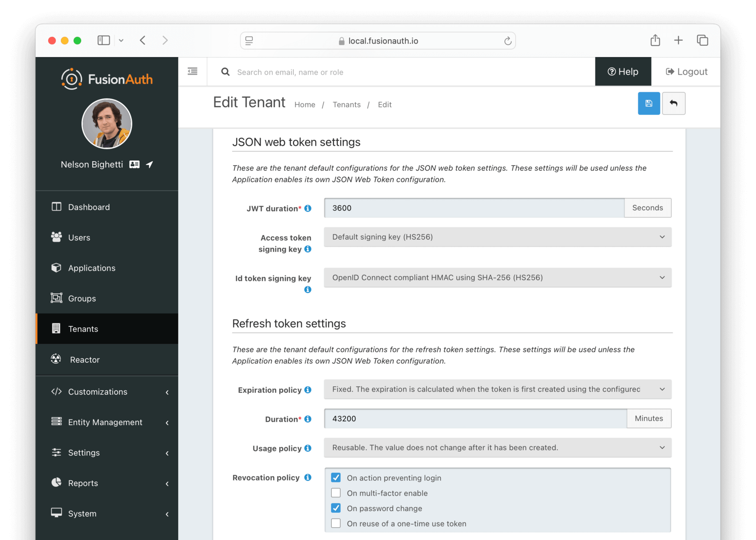Image resolution: width=756 pixels, height=540 pixels.
Task: Enable the On multi-factor enable revocation option
Action: pyautogui.click(x=336, y=493)
